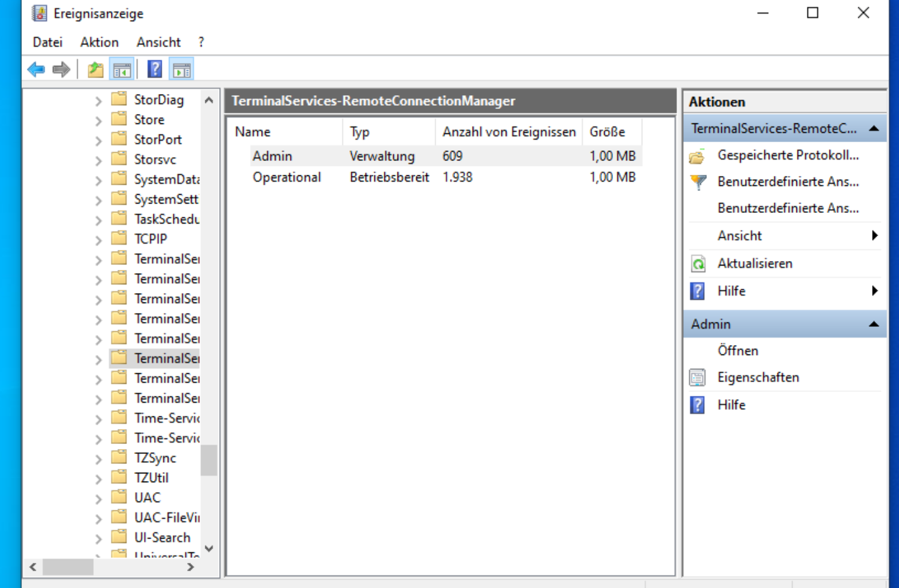Screen dimensions: 899x588
Task: Click Aktualisieren in the actions pane
Action: tap(755, 264)
